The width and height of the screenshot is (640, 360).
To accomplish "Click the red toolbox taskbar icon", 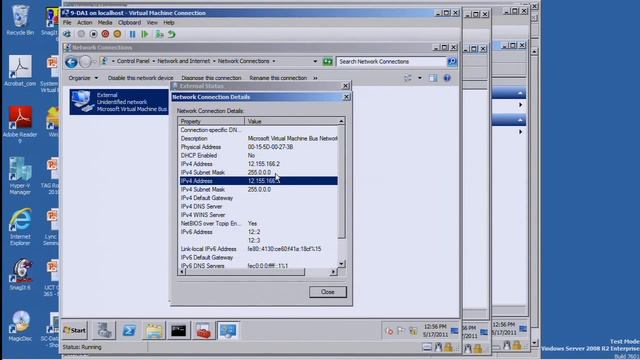I will pyautogui.click(x=203, y=331).
